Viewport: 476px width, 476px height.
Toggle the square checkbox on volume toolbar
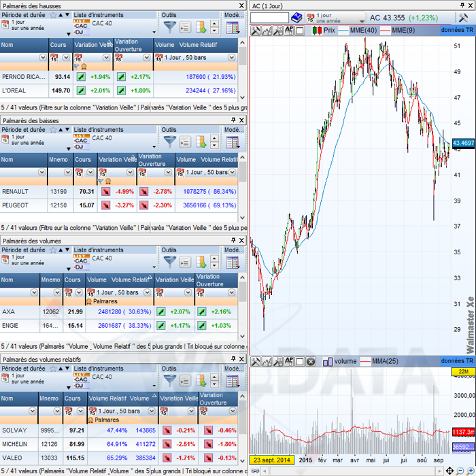tap(300, 361)
